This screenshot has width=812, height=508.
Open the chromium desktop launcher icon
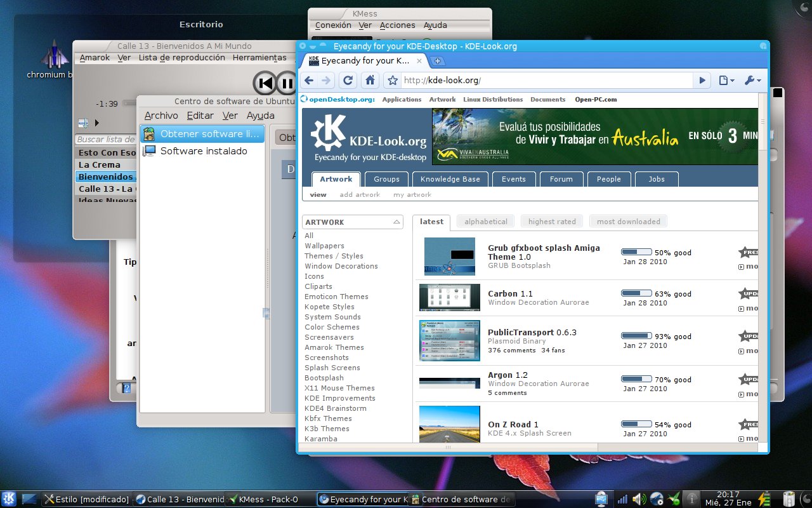(55, 55)
